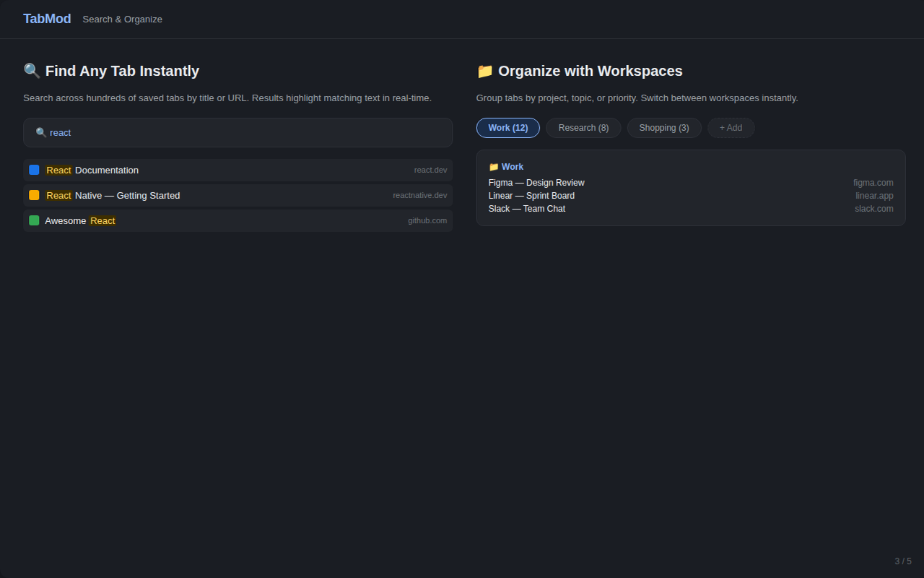The width and height of the screenshot is (924, 578).
Task: Click the 3 / 5 page indicator
Action: pyautogui.click(x=903, y=561)
